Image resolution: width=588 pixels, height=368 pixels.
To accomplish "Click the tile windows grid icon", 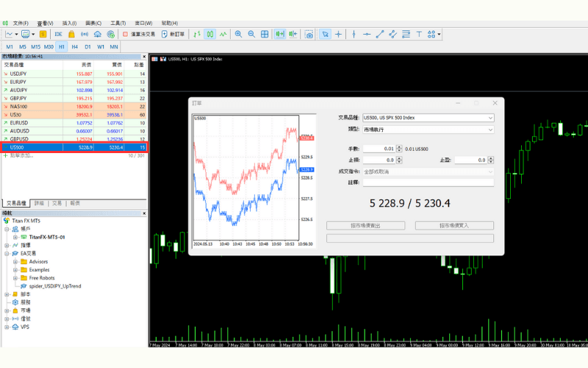I will point(265,34).
